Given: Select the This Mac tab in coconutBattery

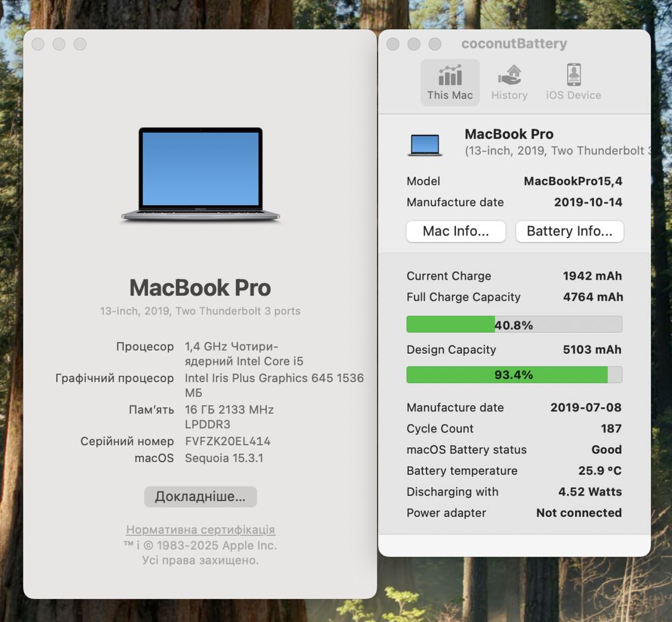Looking at the screenshot, I should click(x=449, y=83).
